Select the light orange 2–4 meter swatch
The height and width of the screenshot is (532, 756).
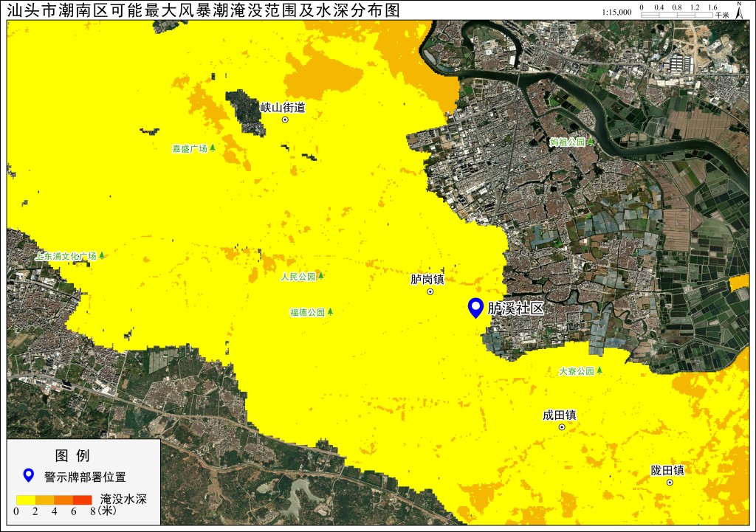44,500
